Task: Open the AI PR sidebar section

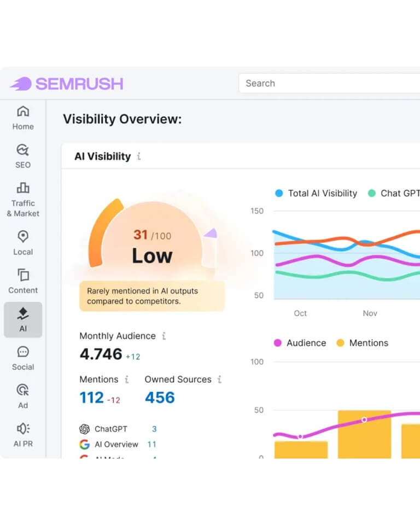Action: (23, 435)
